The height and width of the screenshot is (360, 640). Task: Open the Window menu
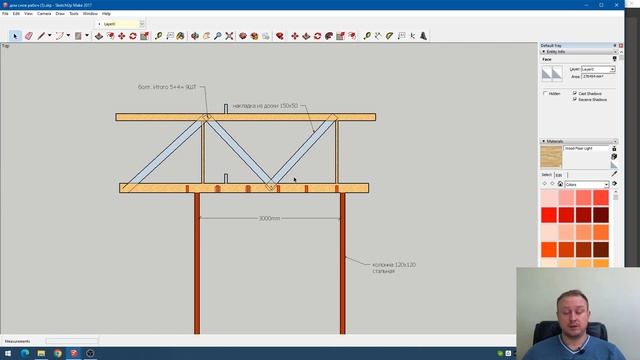(90, 13)
